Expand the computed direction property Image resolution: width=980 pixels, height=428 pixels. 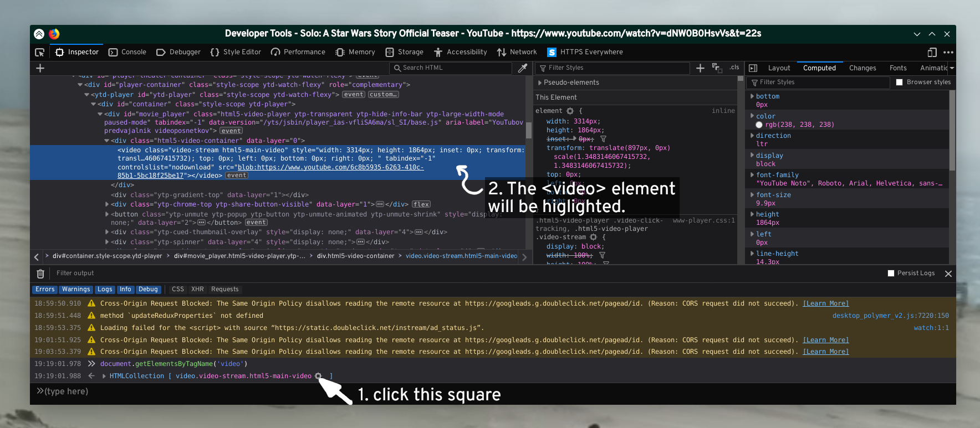tap(752, 136)
